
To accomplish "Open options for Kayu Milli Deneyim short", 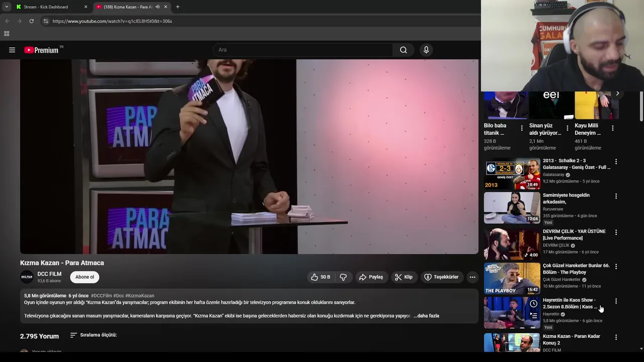I will [613, 128].
